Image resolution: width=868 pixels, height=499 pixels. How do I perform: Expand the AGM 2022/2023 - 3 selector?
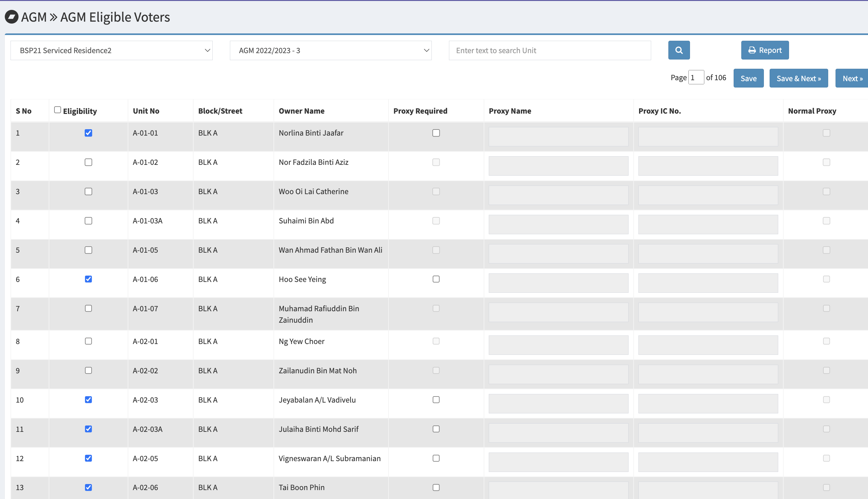coord(330,50)
